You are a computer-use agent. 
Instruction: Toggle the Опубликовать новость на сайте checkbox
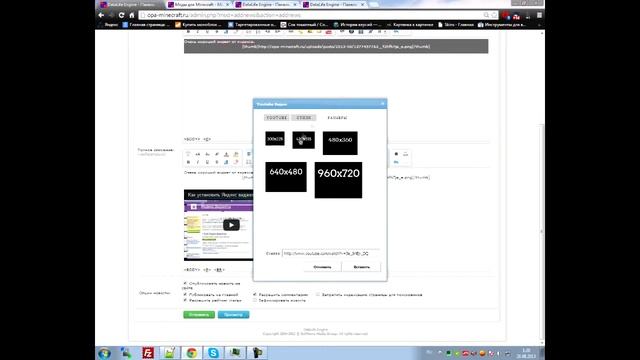[185, 283]
